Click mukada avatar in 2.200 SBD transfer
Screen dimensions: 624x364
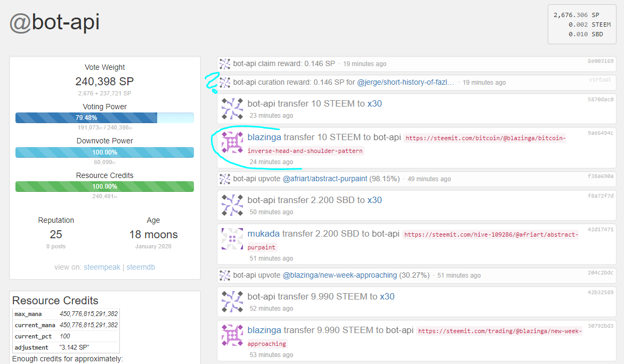[232, 239]
